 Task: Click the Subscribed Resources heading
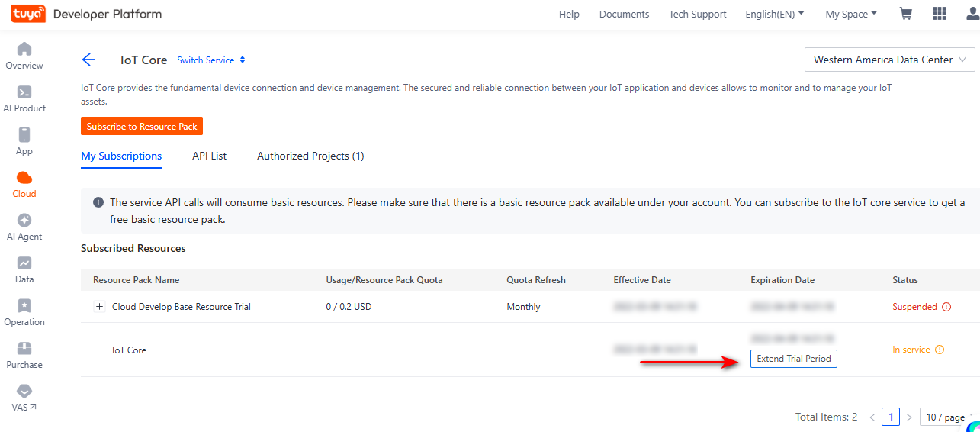coord(133,248)
